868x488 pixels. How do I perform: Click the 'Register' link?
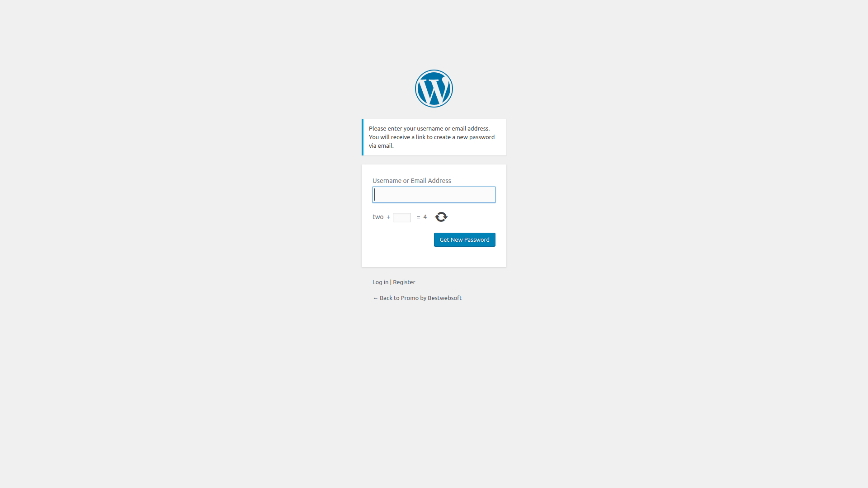click(x=404, y=282)
